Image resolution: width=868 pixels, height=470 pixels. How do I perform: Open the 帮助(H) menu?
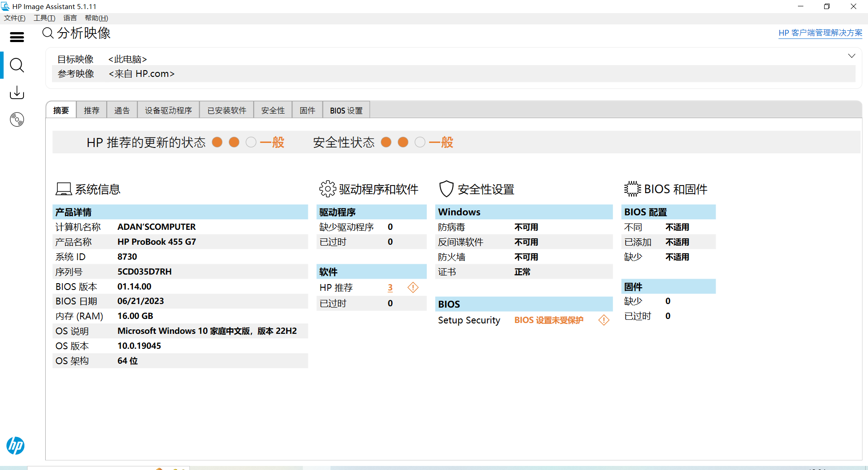click(96, 18)
